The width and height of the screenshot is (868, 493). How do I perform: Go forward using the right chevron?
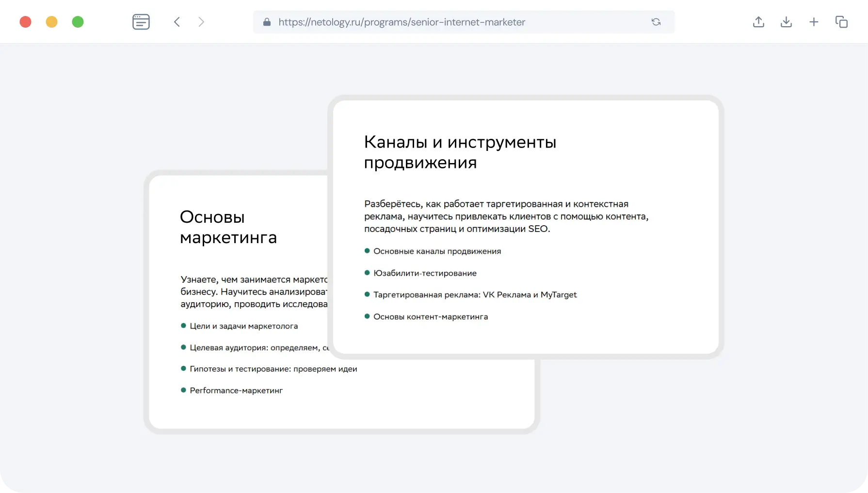click(201, 22)
